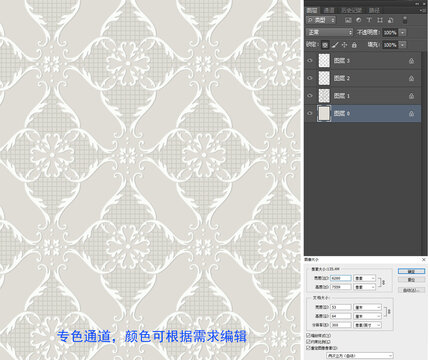Toggle the resample image checkbox
Screen dimensions: 430x360
(x=308, y=348)
